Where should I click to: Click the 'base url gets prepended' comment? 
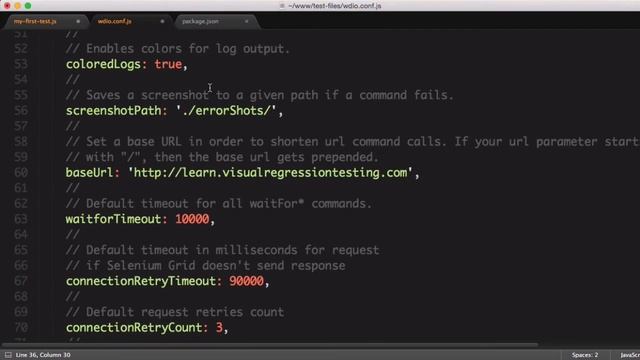pos(222,158)
